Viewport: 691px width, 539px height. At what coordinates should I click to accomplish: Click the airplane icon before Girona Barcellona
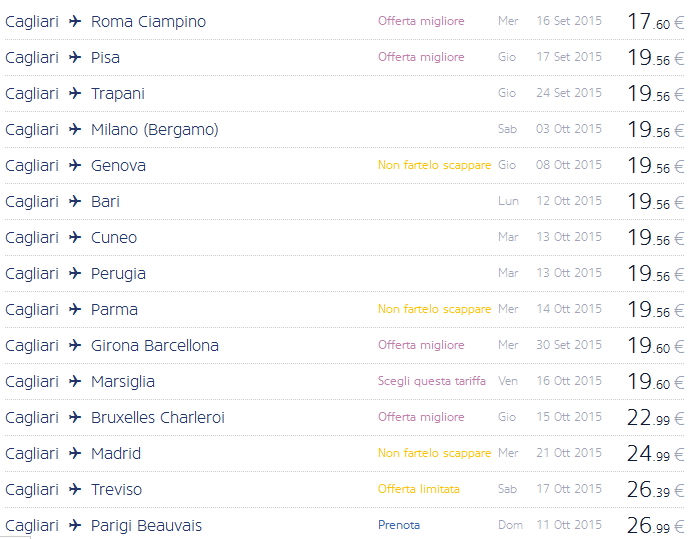pyautogui.click(x=75, y=345)
